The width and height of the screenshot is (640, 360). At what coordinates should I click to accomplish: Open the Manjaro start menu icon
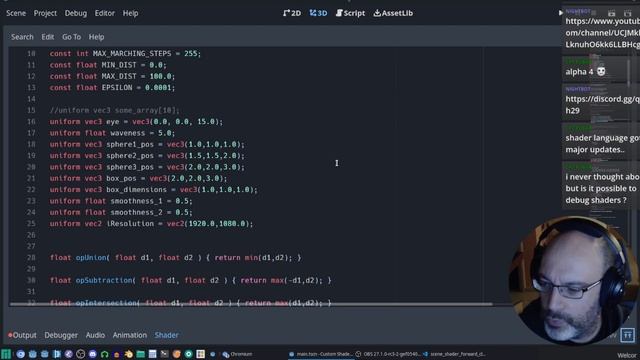click(x=6, y=354)
